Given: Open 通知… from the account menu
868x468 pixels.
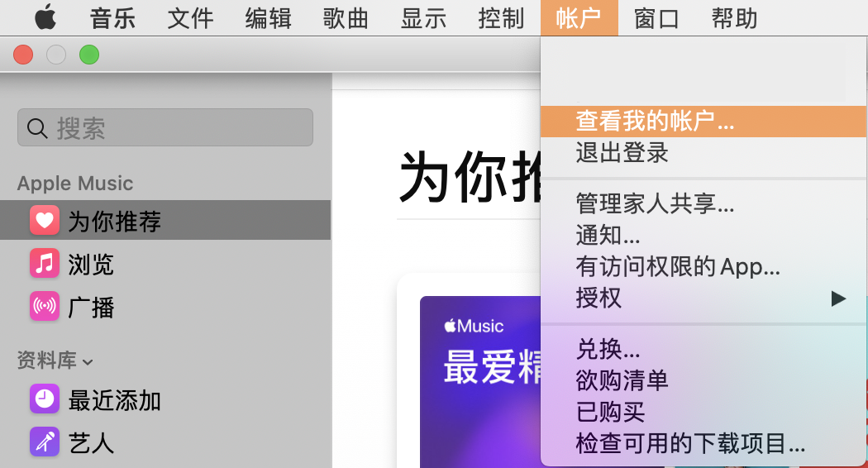Looking at the screenshot, I should (x=703, y=235).
